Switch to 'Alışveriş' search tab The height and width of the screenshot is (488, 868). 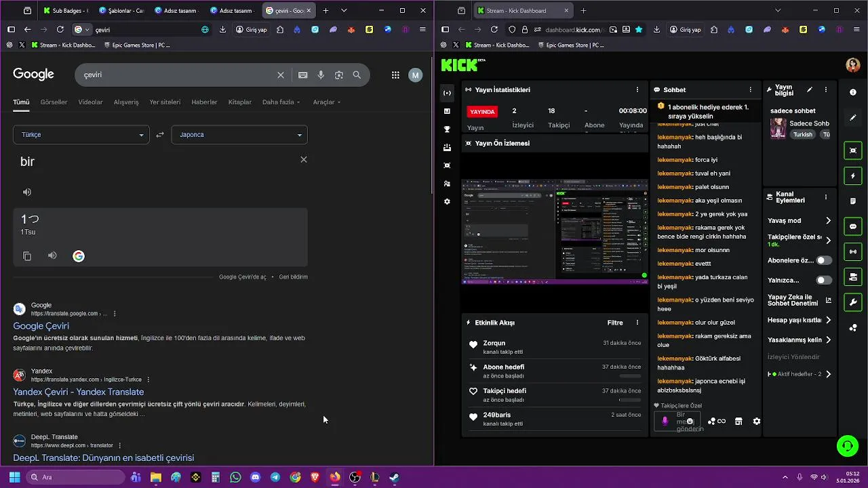[x=126, y=102]
